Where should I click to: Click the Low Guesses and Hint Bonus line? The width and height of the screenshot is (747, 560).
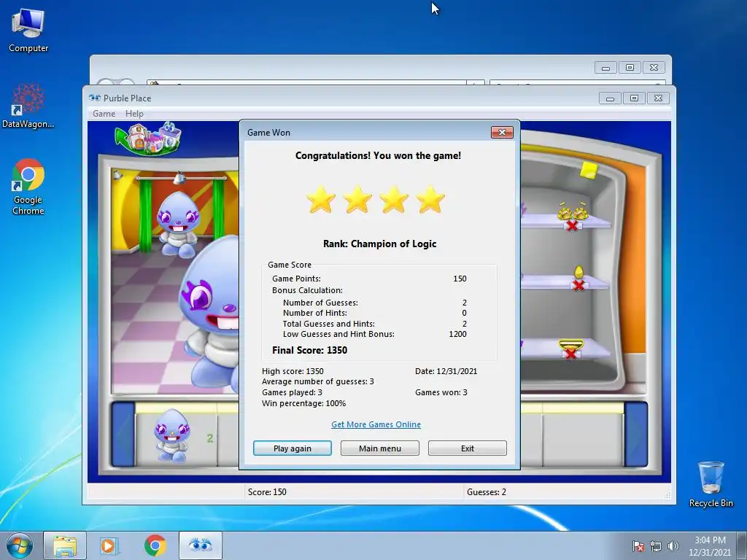point(374,334)
